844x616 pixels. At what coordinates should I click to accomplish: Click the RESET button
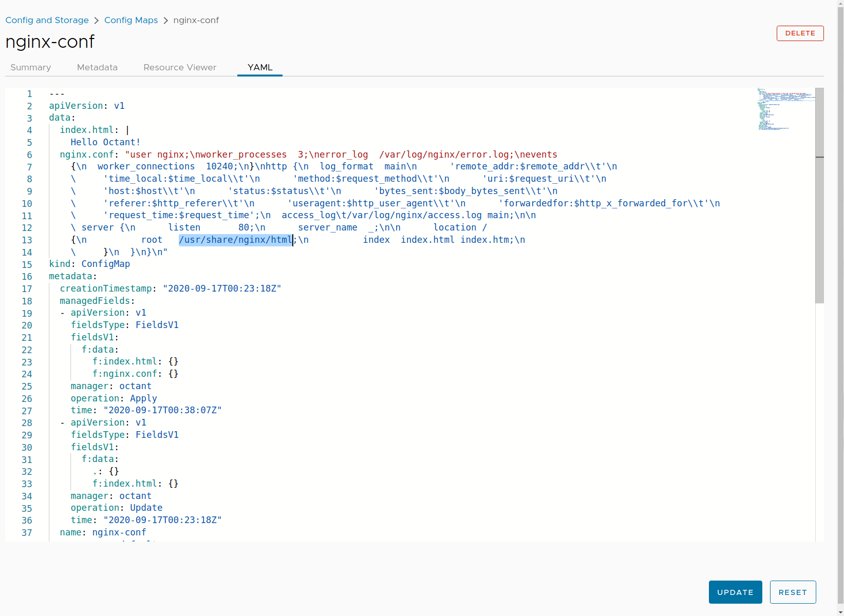793,592
